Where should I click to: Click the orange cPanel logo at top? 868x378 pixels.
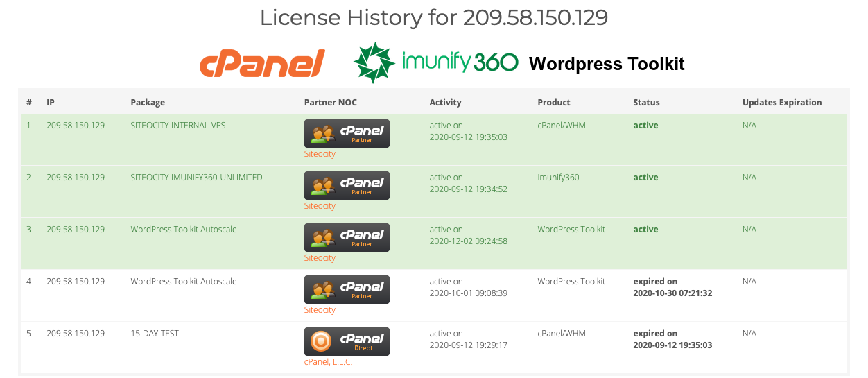pyautogui.click(x=262, y=63)
